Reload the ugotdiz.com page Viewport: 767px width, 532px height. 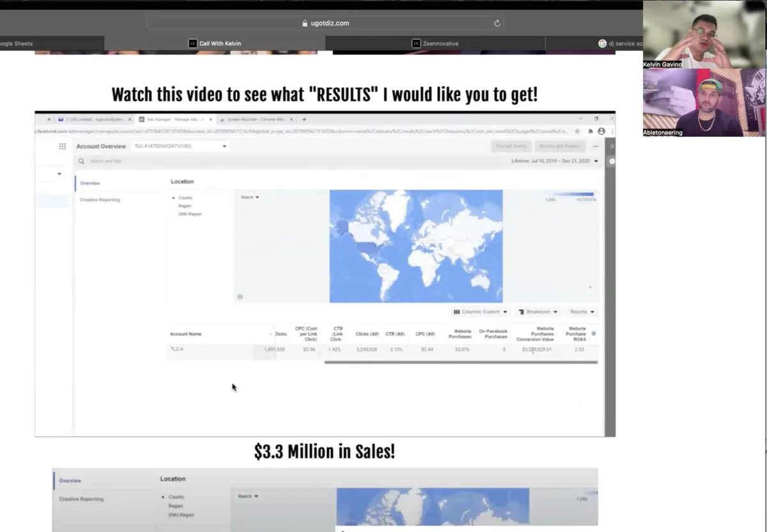click(x=497, y=23)
